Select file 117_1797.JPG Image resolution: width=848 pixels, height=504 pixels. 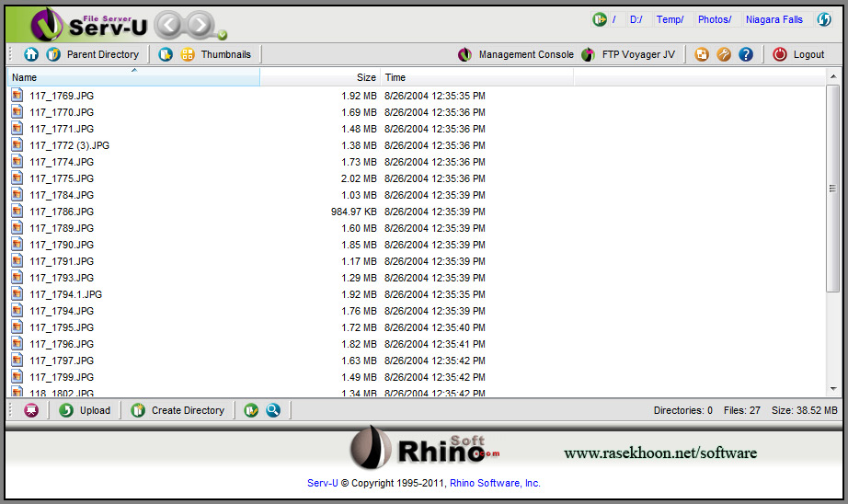pos(62,361)
